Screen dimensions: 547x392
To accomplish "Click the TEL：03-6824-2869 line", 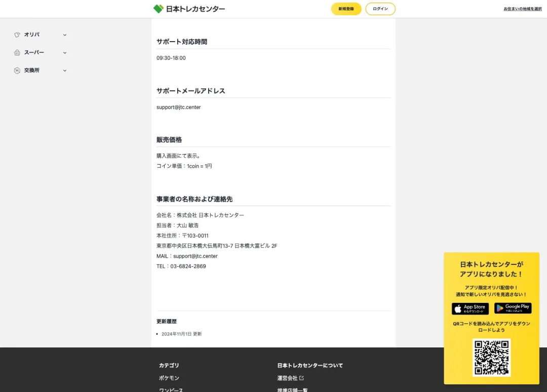I will click(x=181, y=266).
